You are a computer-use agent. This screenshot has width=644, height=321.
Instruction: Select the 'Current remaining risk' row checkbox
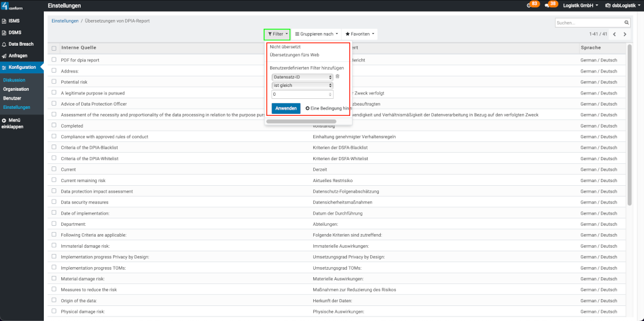(54, 180)
